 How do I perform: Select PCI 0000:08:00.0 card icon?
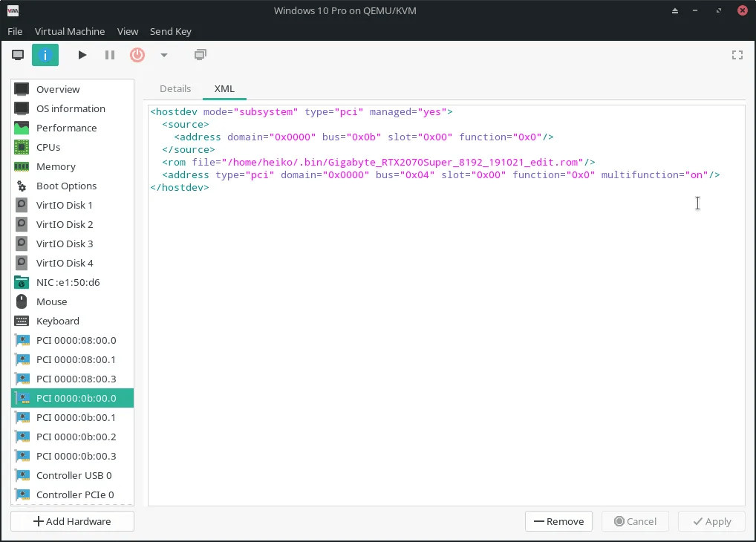point(22,340)
